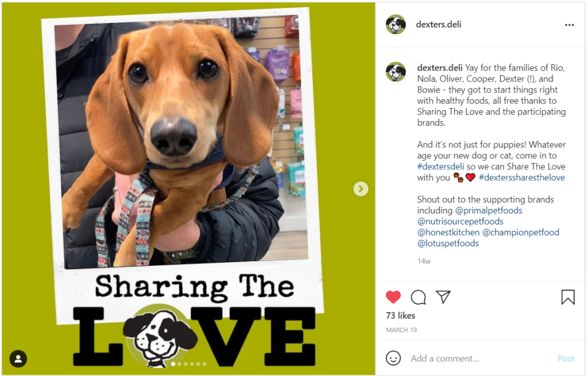Click the Post comment button
The image size is (588, 376).
[x=566, y=358]
